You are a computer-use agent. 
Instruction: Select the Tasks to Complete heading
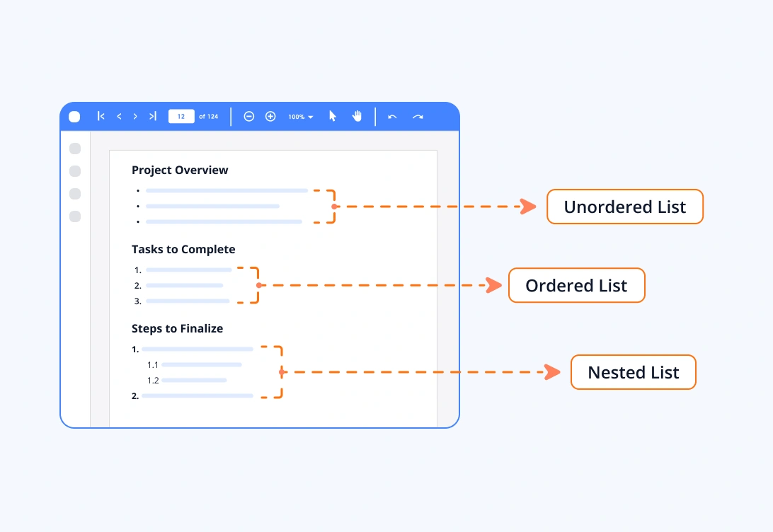(183, 249)
